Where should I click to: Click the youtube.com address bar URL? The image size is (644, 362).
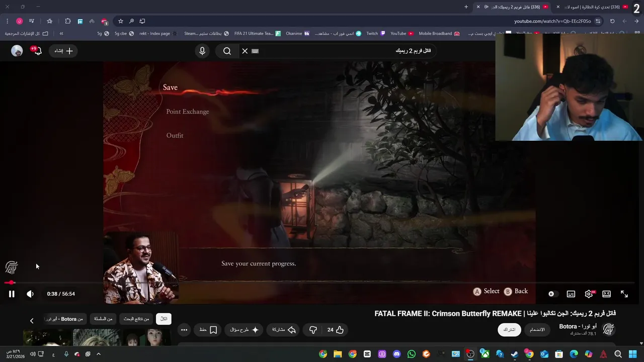552,21
